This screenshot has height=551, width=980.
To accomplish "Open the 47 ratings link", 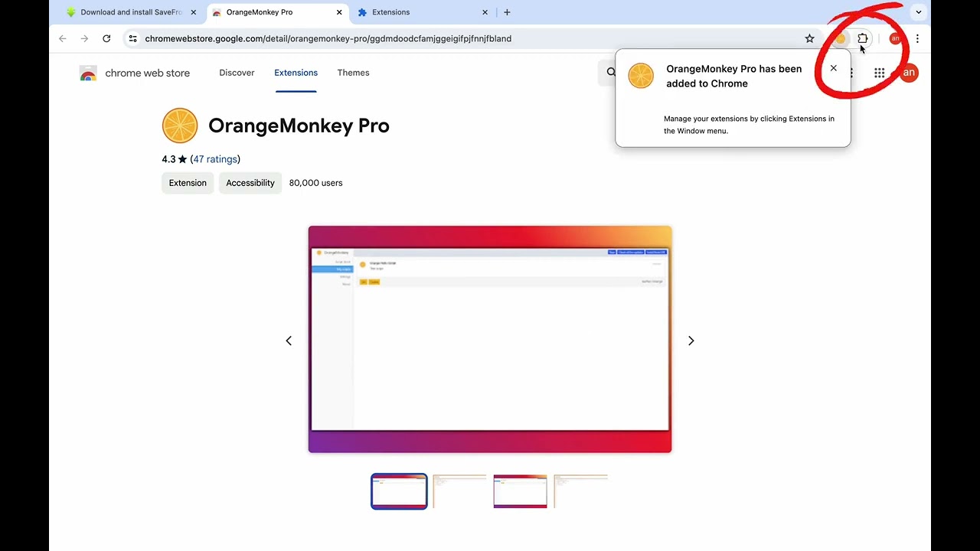I will [x=215, y=159].
